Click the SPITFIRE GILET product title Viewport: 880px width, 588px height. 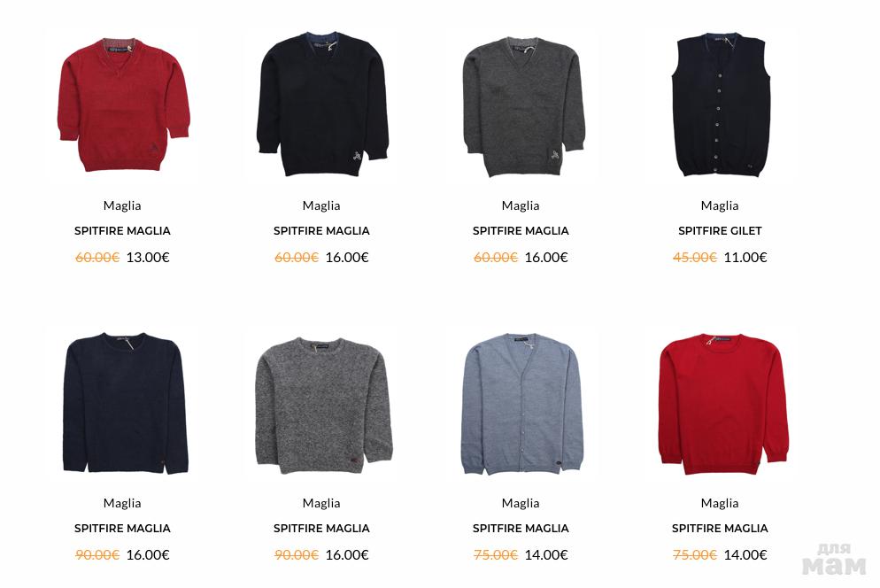tap(720, 231)
